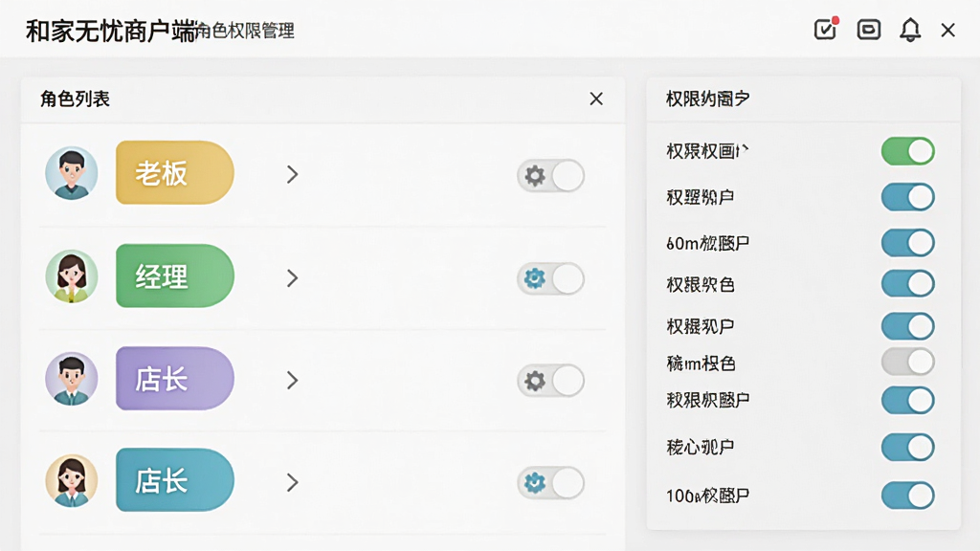The width and height of the screenshot is (980, 551).
Task: Select the avatar beside the purple 店长 badge
Action: [x=71, y=379]
